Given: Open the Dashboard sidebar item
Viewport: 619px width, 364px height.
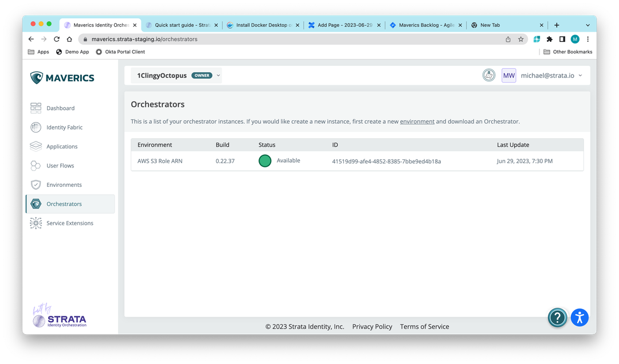Looking at the screenshot, I should [70, 108].
